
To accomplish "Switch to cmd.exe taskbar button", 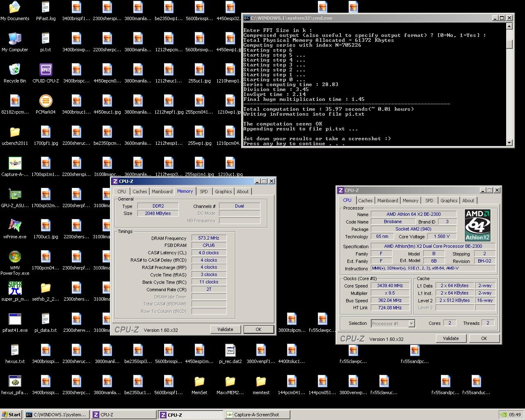I will pos(57,415).
